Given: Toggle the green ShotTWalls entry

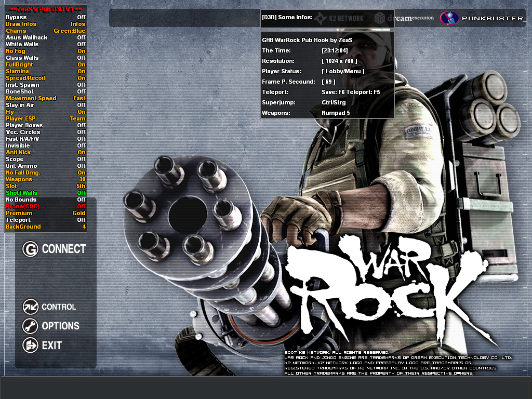Looking at the screenshot, I should point(46,193).
